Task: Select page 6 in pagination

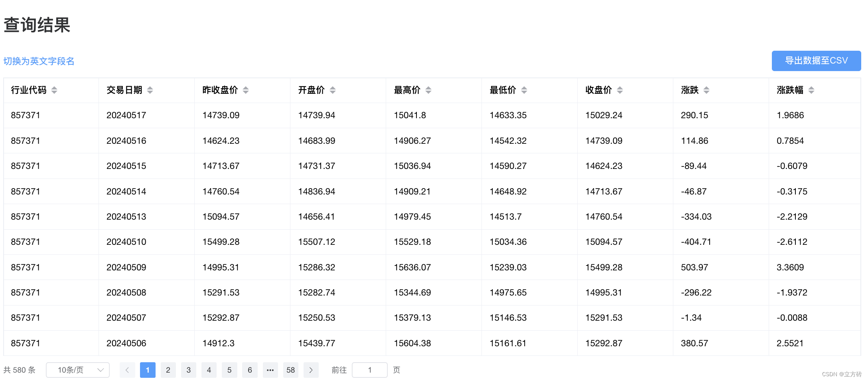Action: click(x=250, y=370)
